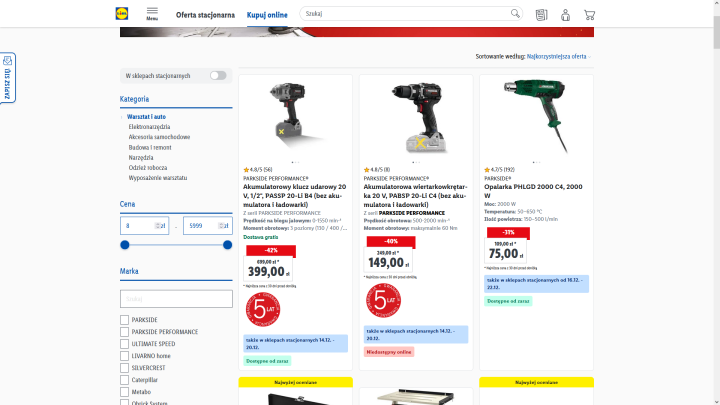Open the user account icon
This screenshot has width=720, height=405.
[x=565, y=15]
